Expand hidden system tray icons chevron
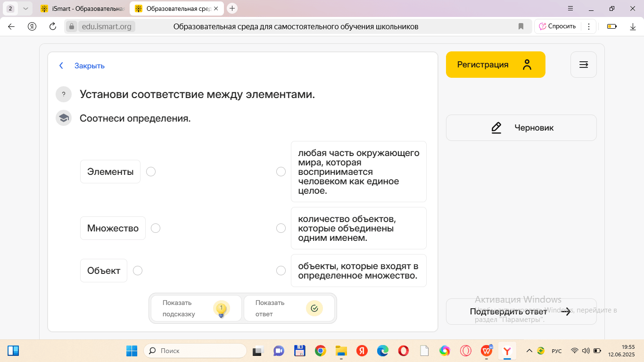This screenshot has height=362, width=644. click(x=529, y=351)
